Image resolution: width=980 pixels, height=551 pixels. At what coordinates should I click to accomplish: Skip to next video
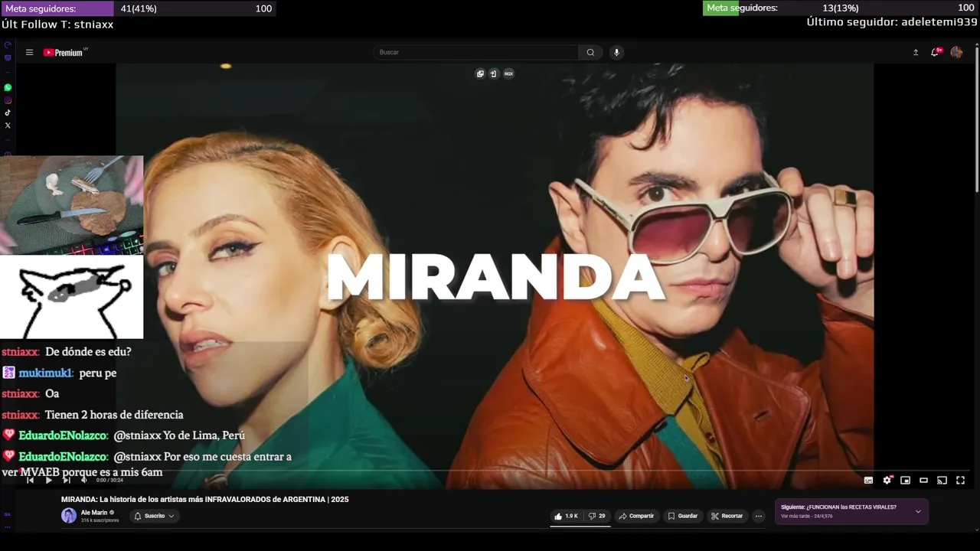pos(67,480)
